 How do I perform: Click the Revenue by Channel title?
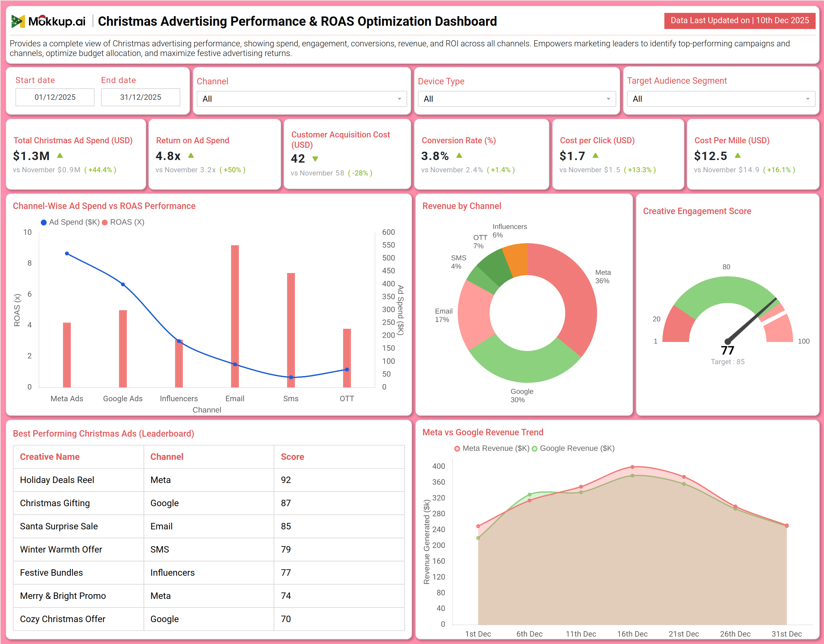tap(462, 206)
